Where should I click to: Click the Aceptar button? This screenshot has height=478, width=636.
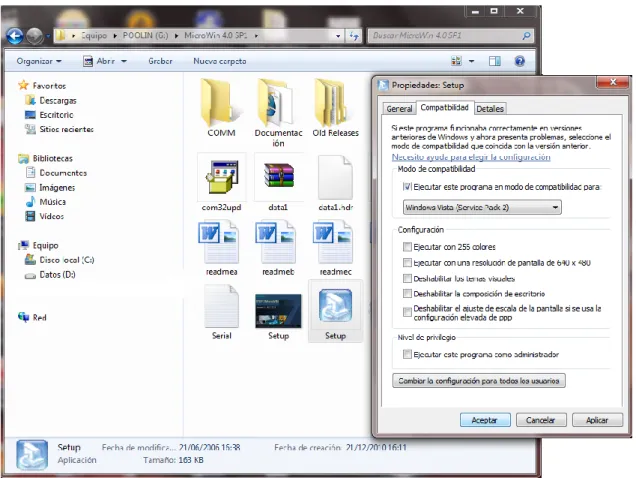pyautogui.click(x=485, y=420)
